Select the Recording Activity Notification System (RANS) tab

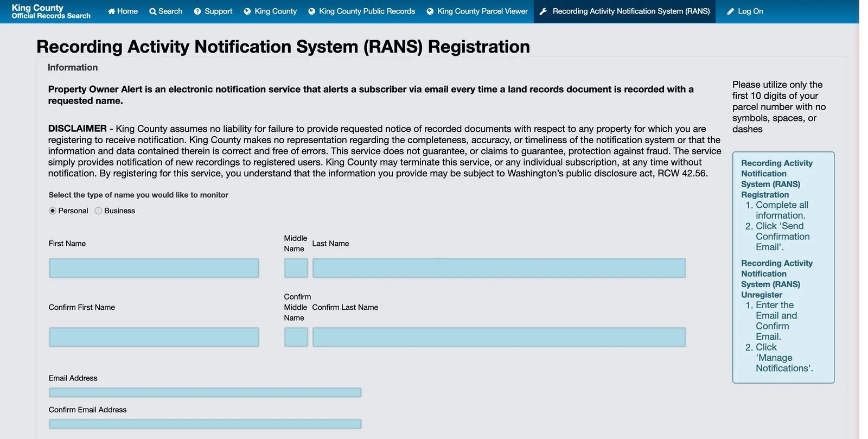point(624,11)
